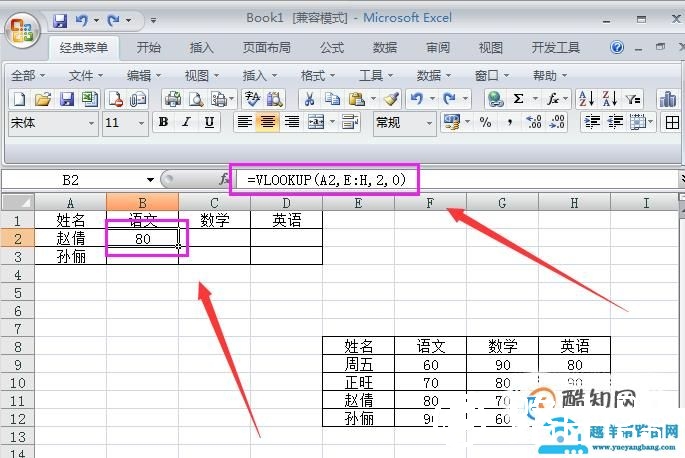Open the font name dropdown 宋体

[91, 123]
